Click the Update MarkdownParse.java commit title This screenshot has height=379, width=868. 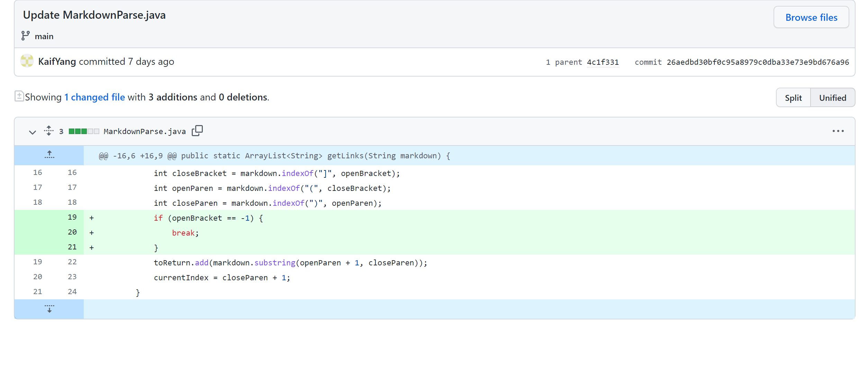94,15
